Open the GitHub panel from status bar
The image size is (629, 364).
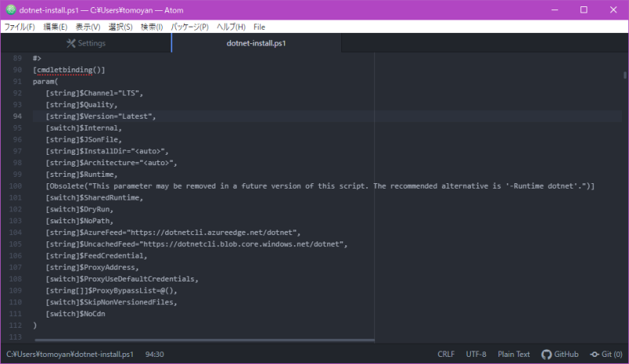560,355
